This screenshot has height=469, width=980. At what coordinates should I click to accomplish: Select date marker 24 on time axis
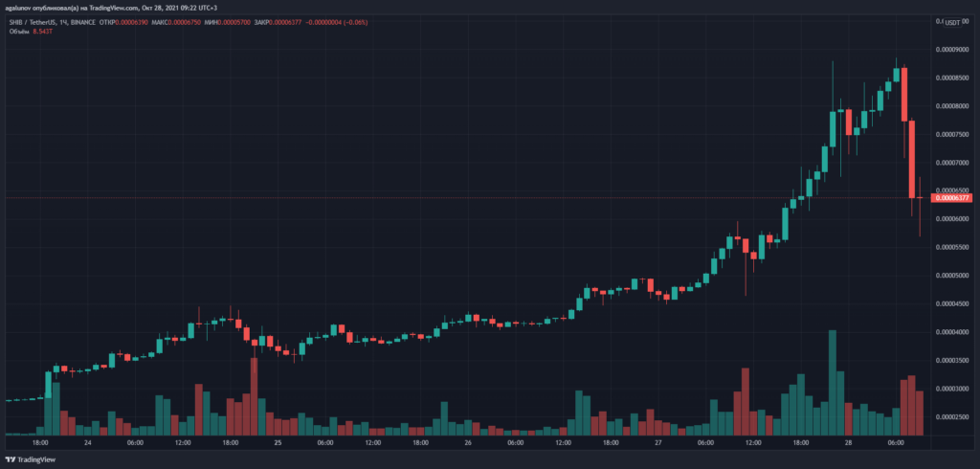pos(87,443)
